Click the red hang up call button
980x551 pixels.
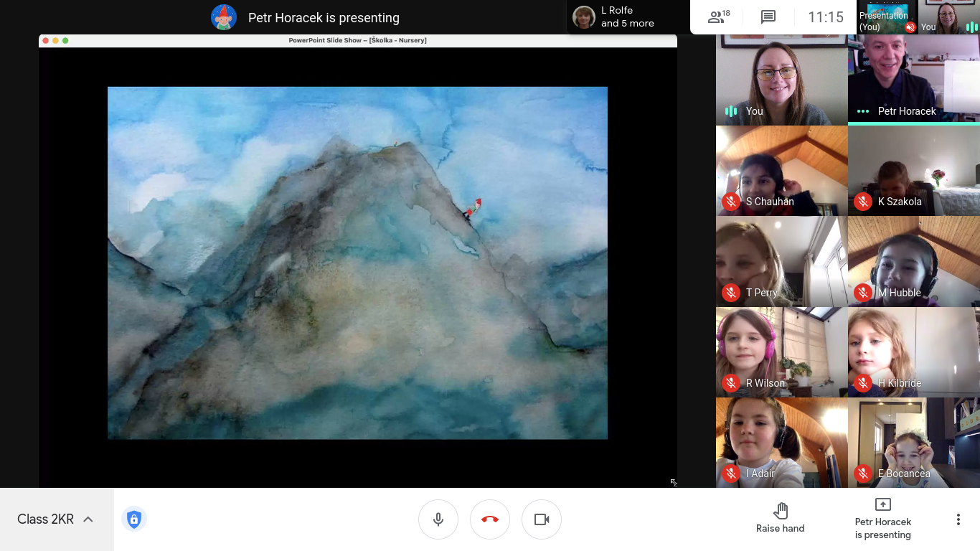(x=490, y=519)
